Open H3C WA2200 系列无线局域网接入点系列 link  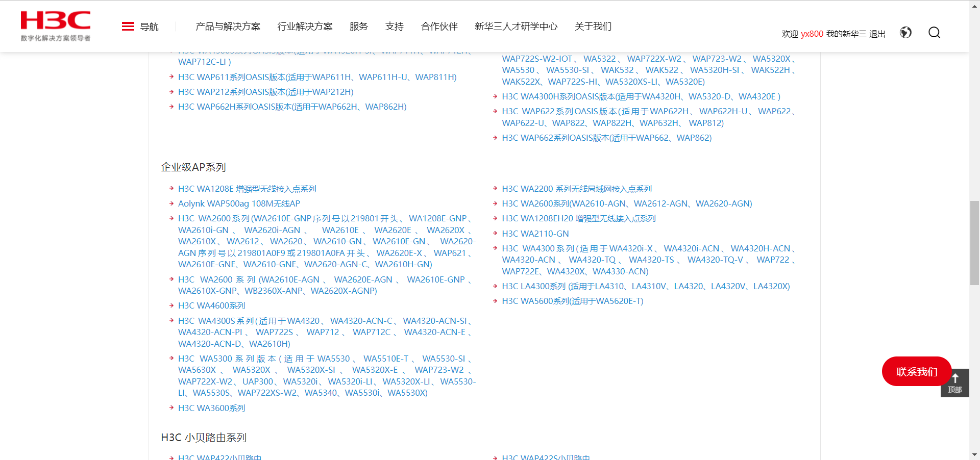click(577, 189)
